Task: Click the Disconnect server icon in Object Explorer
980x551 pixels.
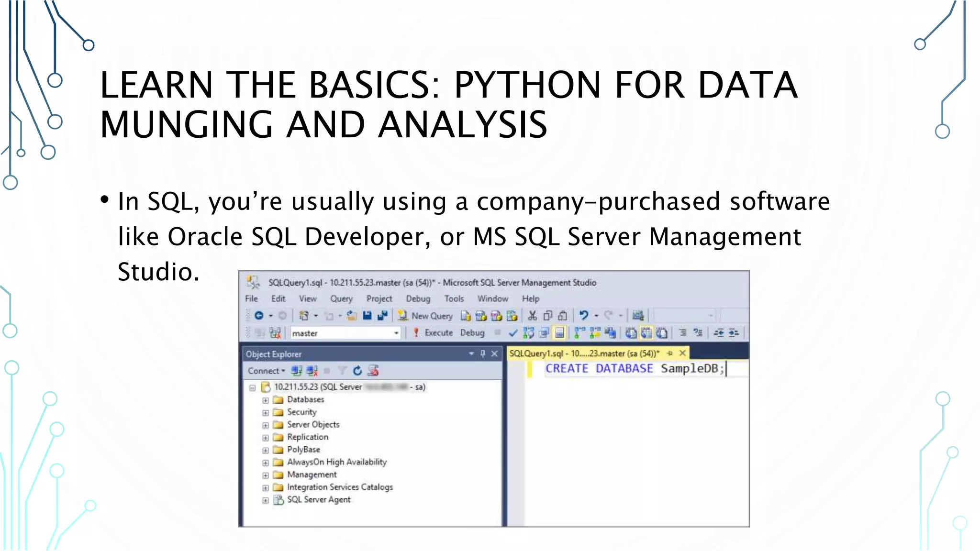Action: pos(312,371)
